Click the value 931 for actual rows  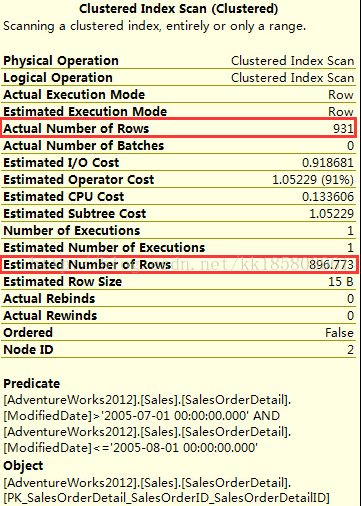(x=343, y=129)
